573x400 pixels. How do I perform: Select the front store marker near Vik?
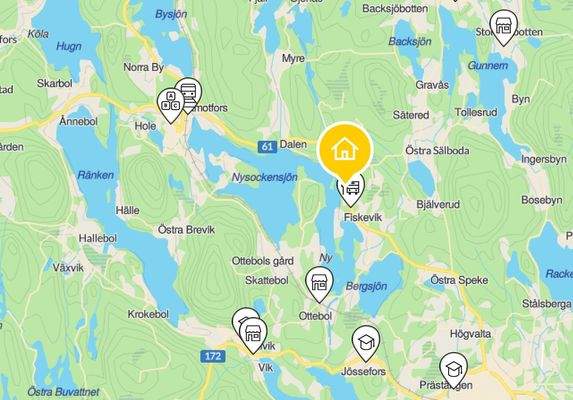tap(253, 334)
